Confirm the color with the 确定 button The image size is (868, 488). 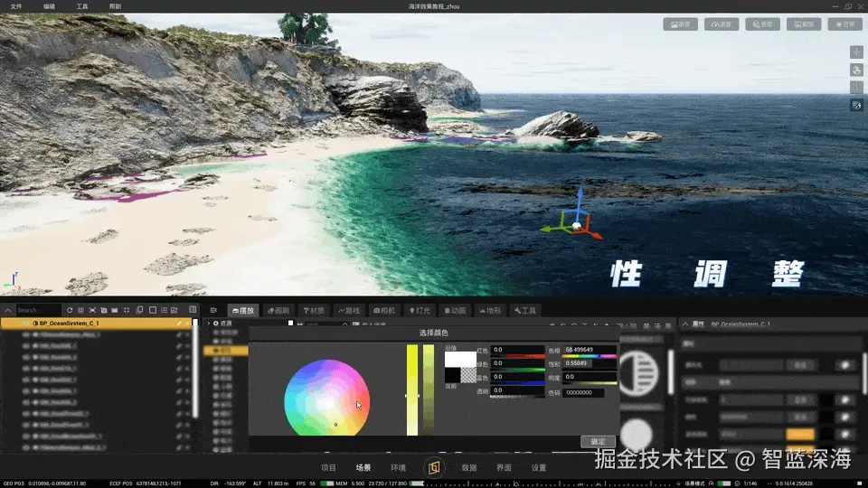(598, 442)
